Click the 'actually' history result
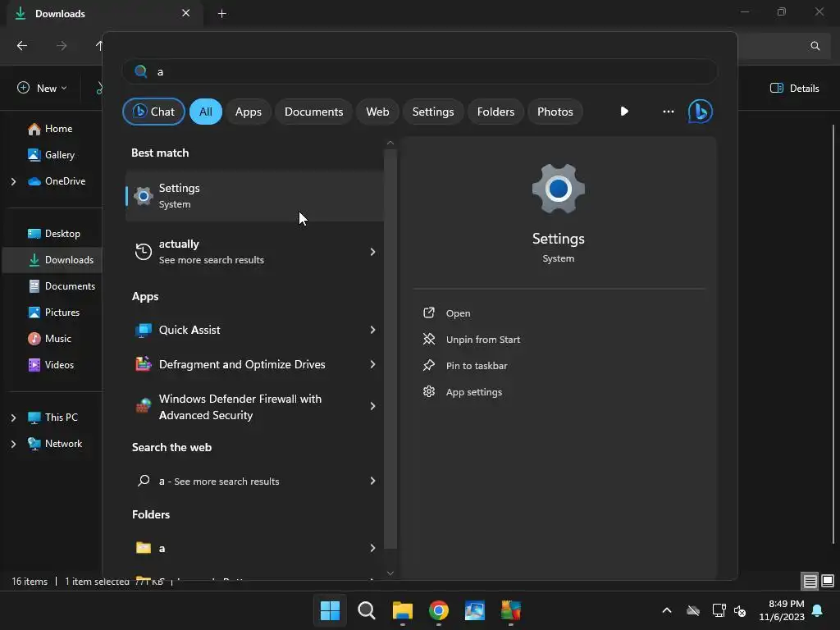The height and width of the screenshot is (630, 840). click(254, 251)
